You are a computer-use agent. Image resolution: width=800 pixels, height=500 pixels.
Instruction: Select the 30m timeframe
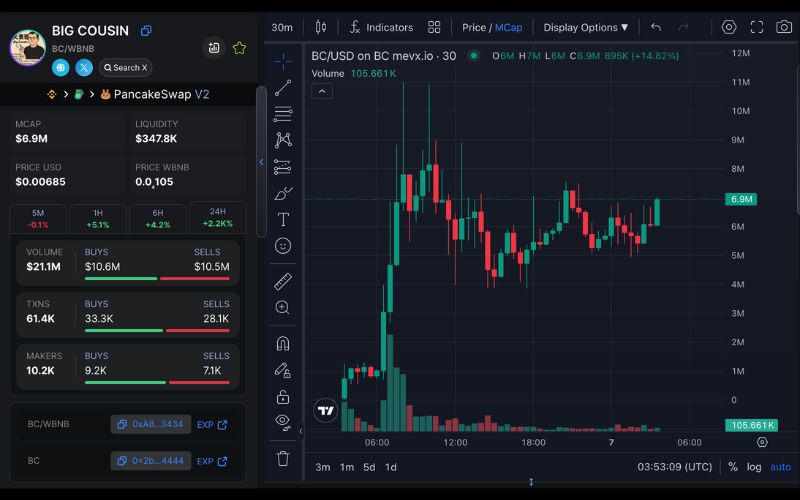[x=282, y=28]
